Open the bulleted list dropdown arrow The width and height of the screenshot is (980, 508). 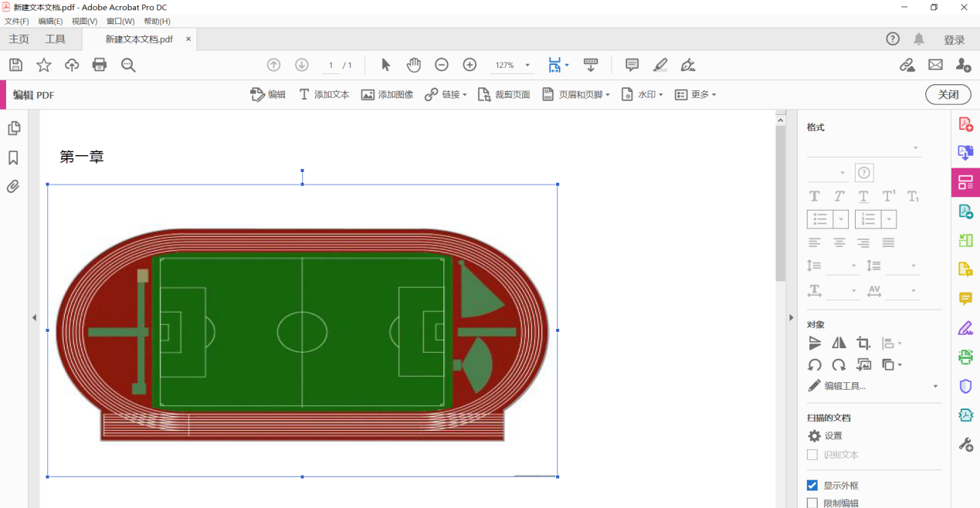coord(841,219)
